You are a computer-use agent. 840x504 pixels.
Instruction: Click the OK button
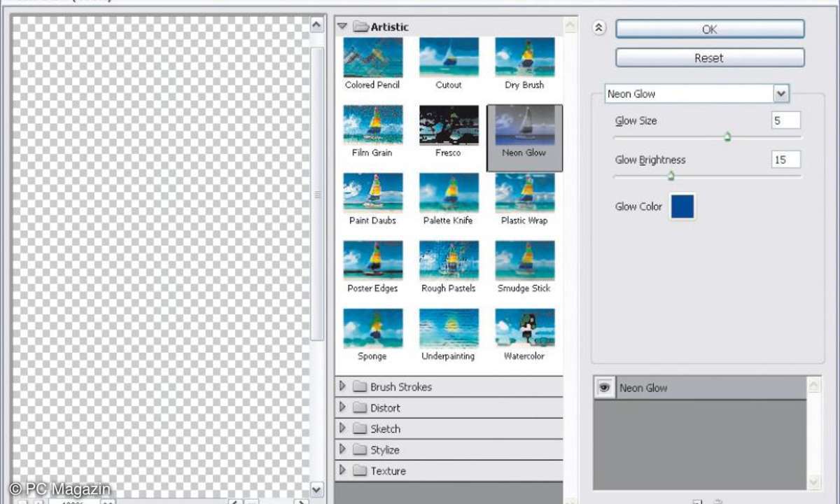pyautogui.click(x=710, y=29)
